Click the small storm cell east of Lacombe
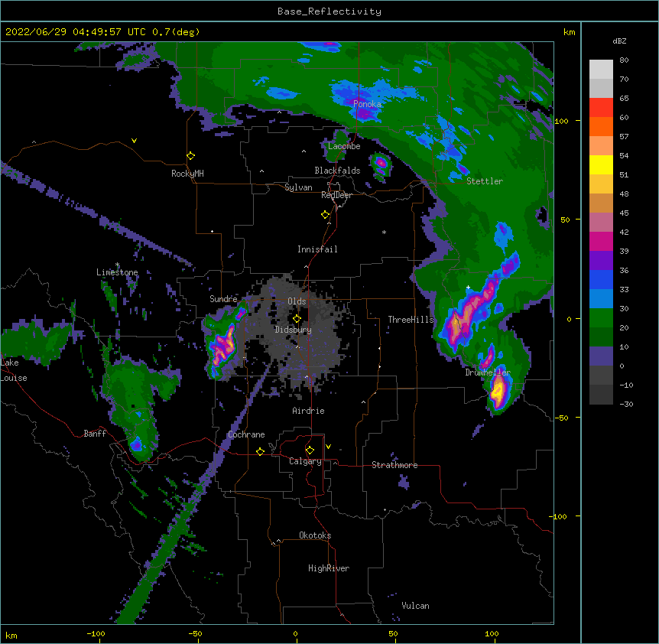Viewport: 659px width, 644px height. 381,165
